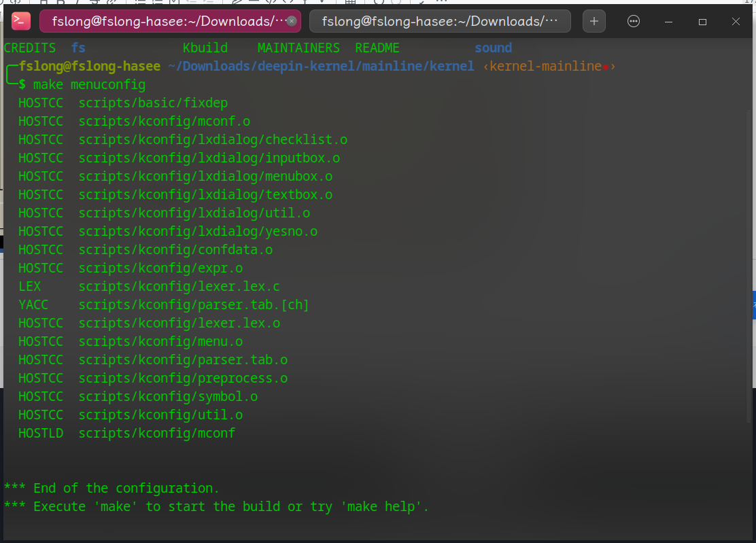The image size is (756, 543).
Task: Click the terminal app icon in title bar
Action: (x=20, y=21)
